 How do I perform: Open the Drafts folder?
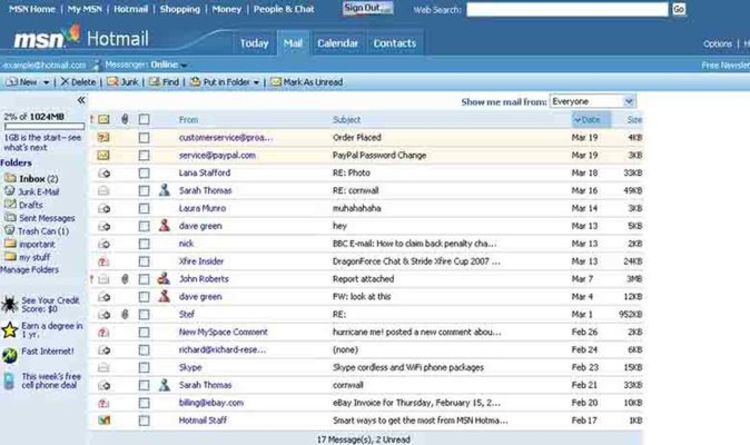click(30, 204)
